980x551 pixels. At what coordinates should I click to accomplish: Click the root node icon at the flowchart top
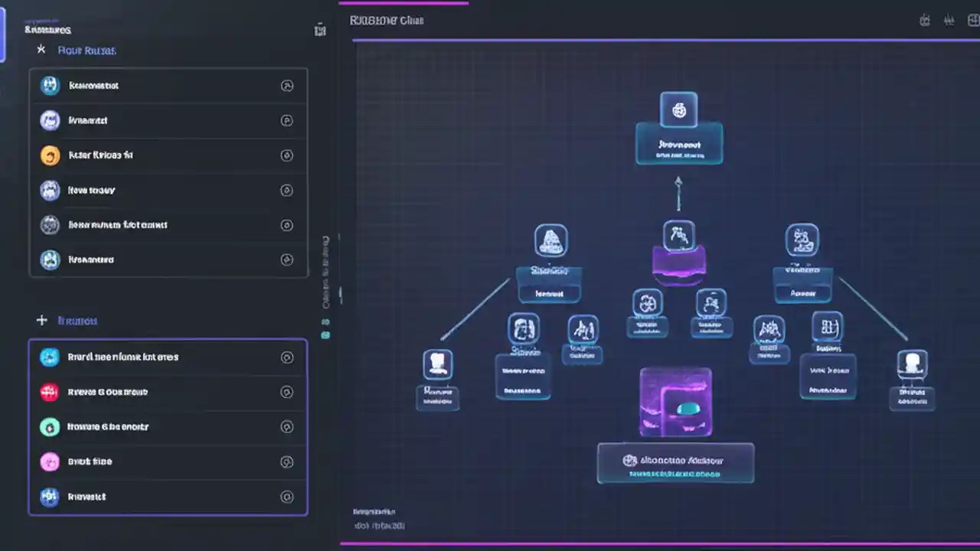(x=678, y=109)
